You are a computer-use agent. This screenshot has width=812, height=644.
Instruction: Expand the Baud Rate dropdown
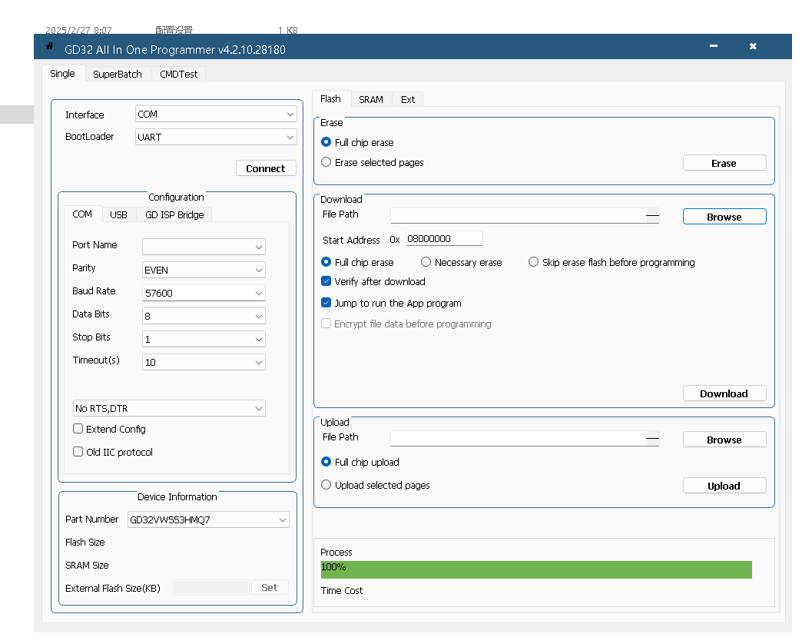(x=204, y=294)
